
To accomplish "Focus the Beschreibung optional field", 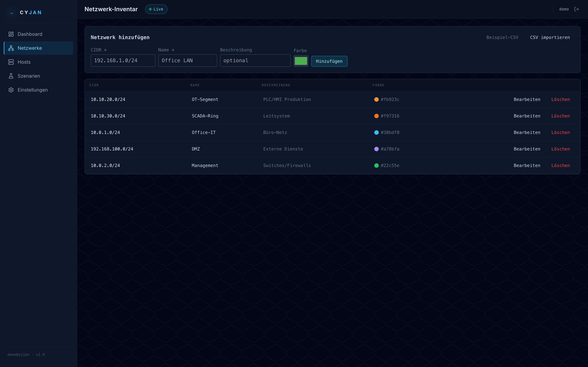I will 255,60.
